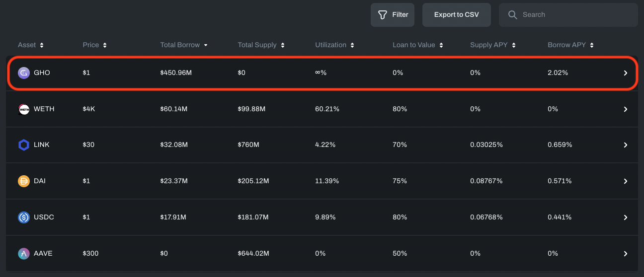Click the magnifier icon in search box
The height and width of the screenshot is (277, 644).
click(513, 15)
